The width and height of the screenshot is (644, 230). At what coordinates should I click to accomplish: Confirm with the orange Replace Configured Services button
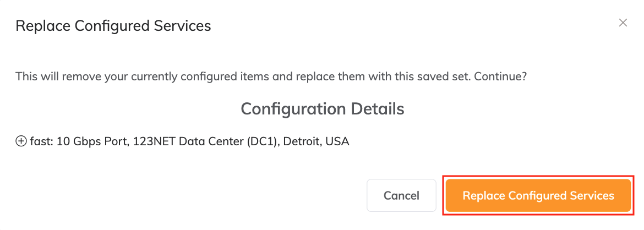(x=538, y=195)
